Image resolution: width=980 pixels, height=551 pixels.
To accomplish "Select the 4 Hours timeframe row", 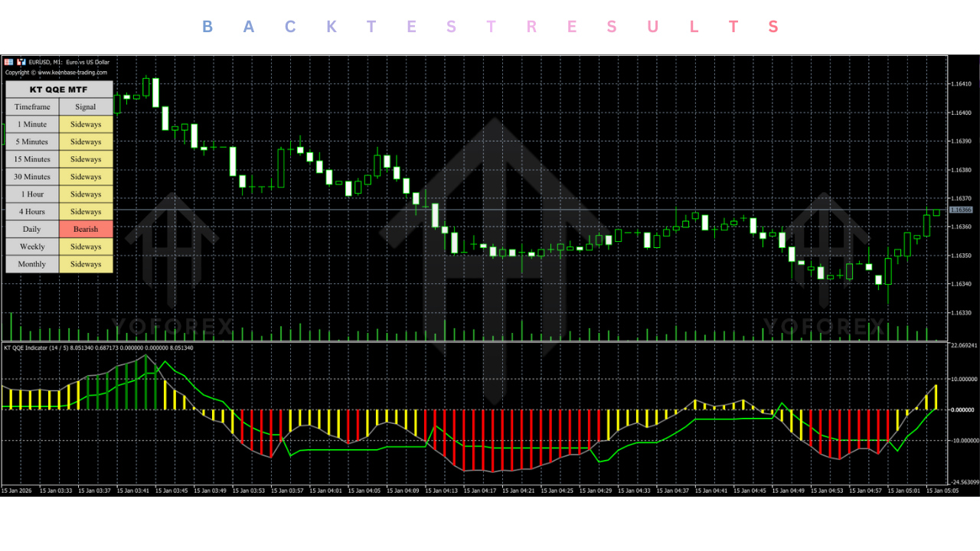I will (31, 211).
